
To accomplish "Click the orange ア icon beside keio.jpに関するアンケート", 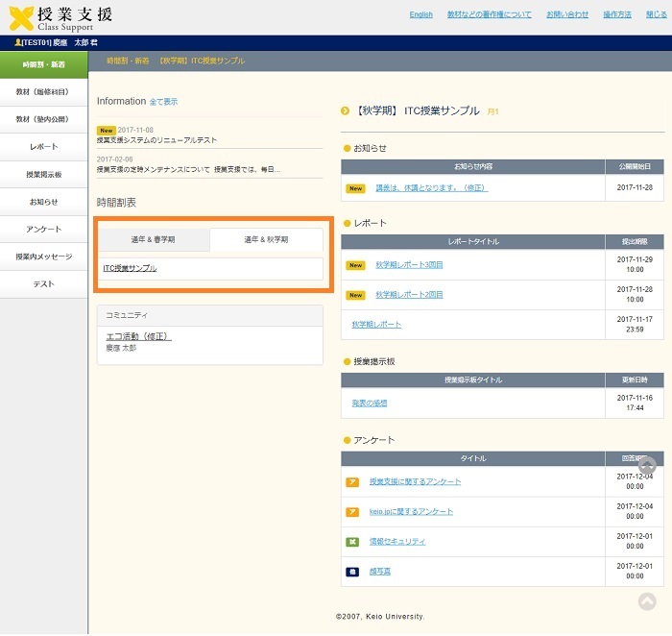I will (x=352, y=512).
